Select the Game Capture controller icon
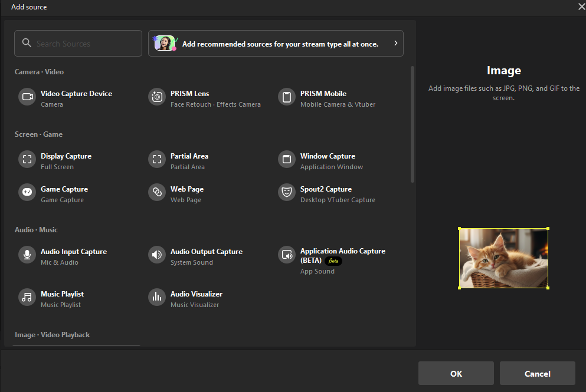The height and width of the screenshot is (392, 586). click(27, 193)
